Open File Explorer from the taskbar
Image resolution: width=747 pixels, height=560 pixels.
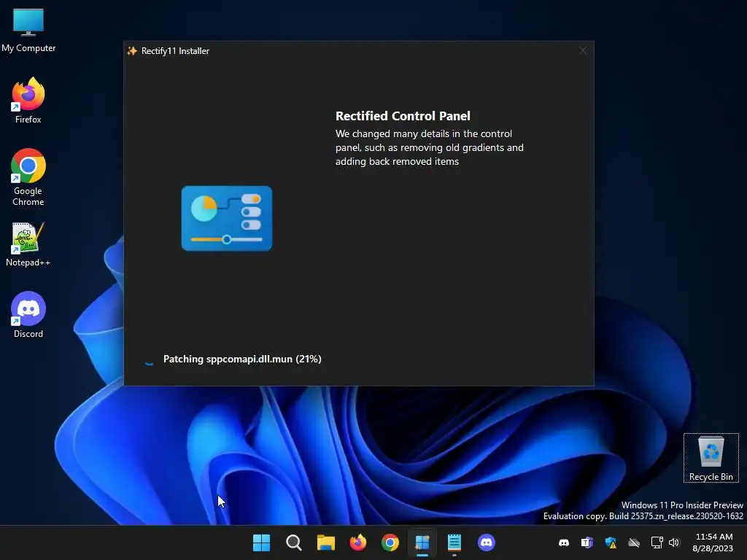(x=326, y=542)
